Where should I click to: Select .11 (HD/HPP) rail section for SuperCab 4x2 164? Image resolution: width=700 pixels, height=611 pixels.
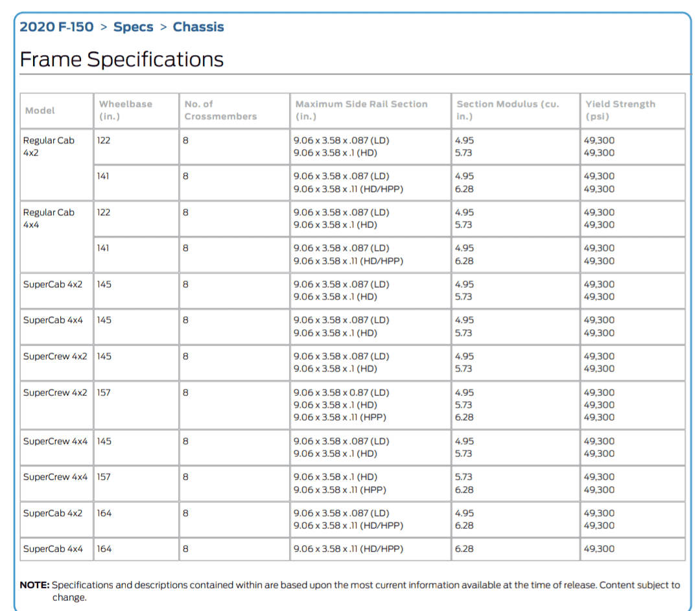coord(348,525)
